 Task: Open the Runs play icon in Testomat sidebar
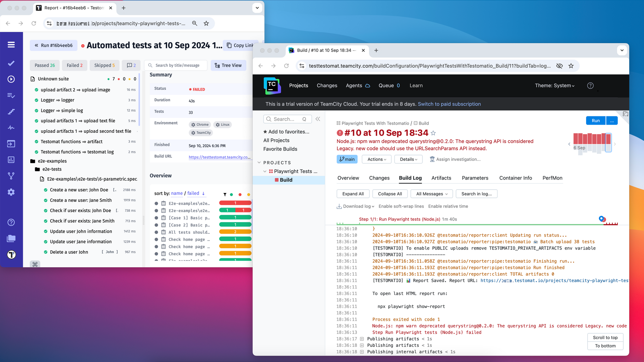(11, 79)
